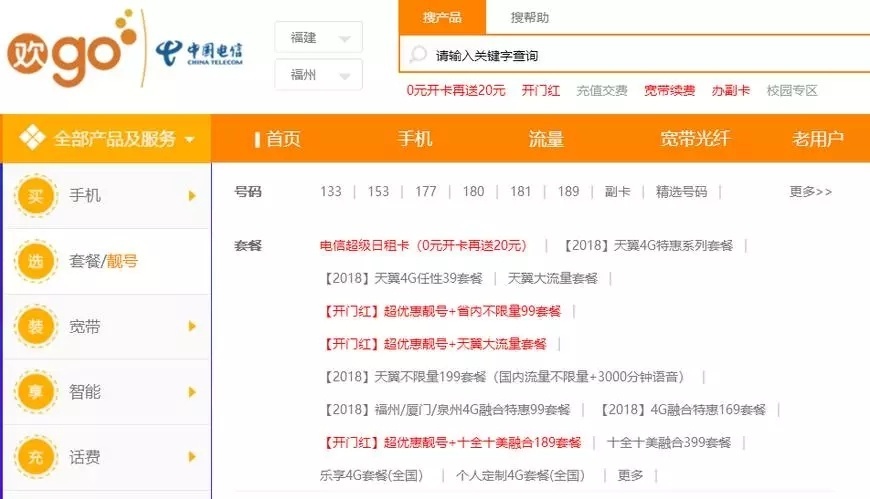Click the 充值交费 link
The height and width of the screenshot is (499, 870).
pyautogui.click(x=601, y=90)
